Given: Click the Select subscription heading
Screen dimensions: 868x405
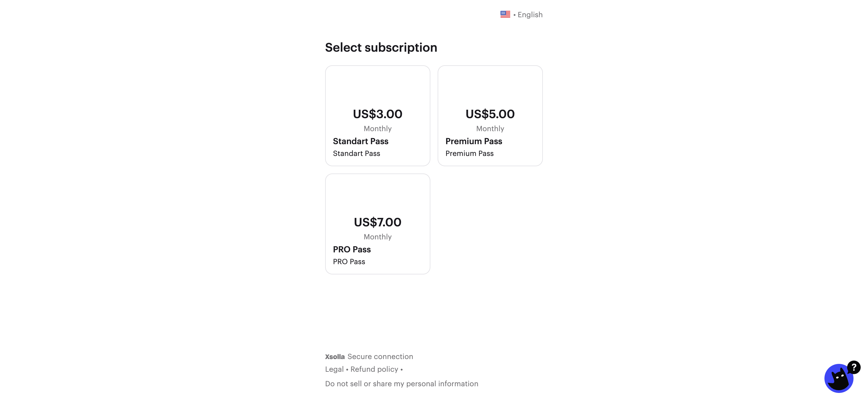Looking at the screenshot, I should click(x=381, y=47).
